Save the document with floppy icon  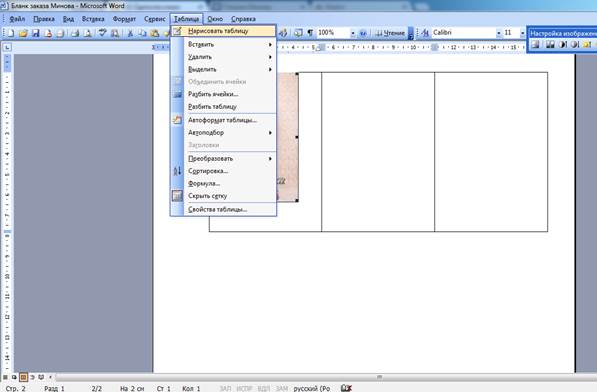point(35,33)
